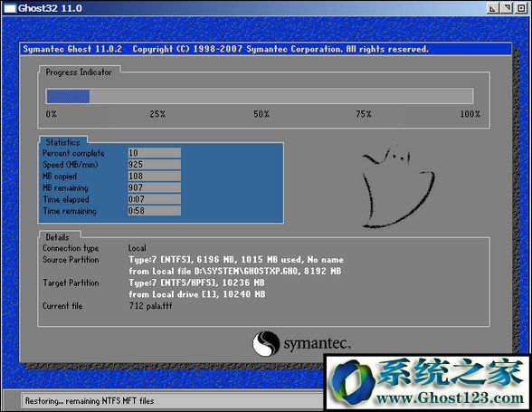Close the Ghost32 11.0 window
Screen dimensions: 532x412
click(x=521, y=8)
